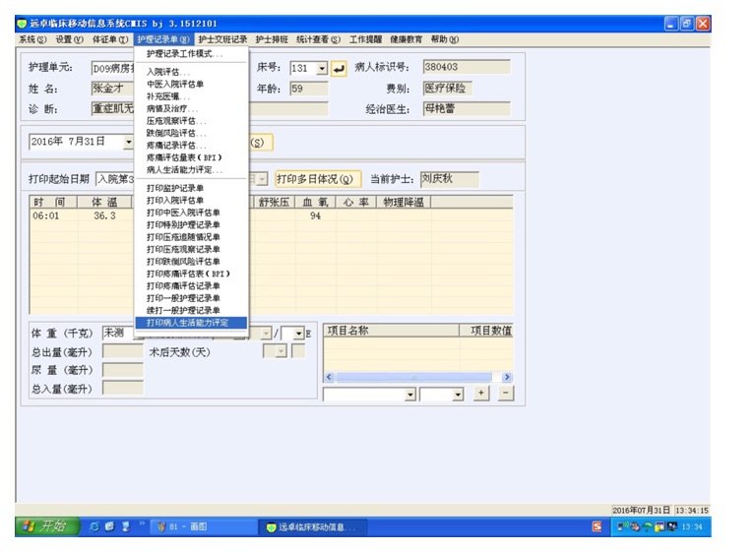This screenshot has width=756, height=552.
Task: Click the 36.3 temperature cell
Action: (x=104, y=216)
